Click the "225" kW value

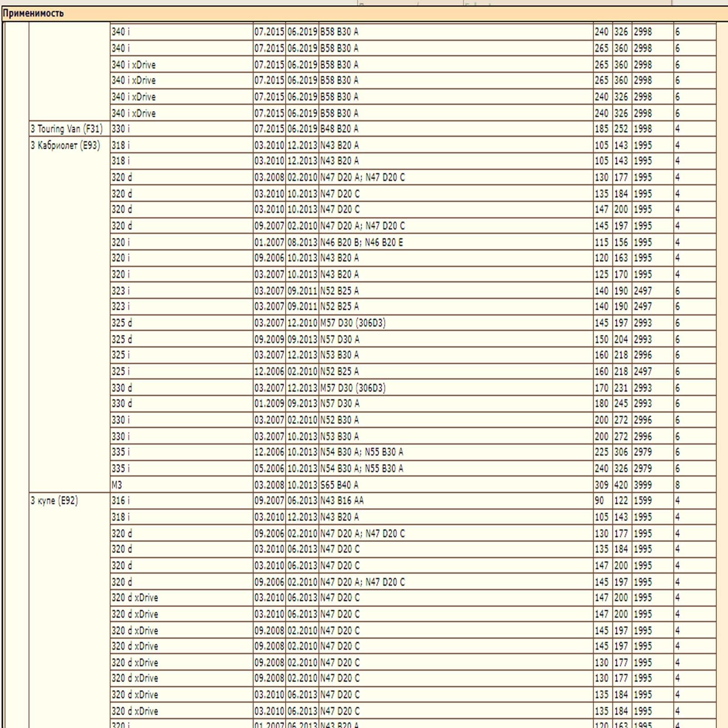coord(602,452)
